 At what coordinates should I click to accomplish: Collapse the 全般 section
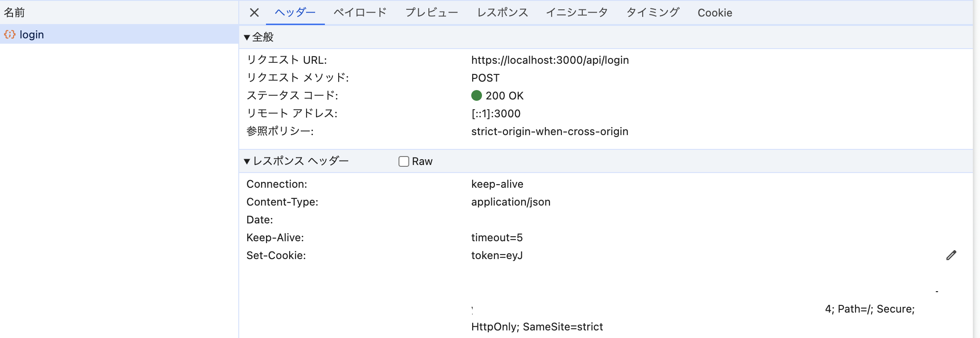point(247,37)
